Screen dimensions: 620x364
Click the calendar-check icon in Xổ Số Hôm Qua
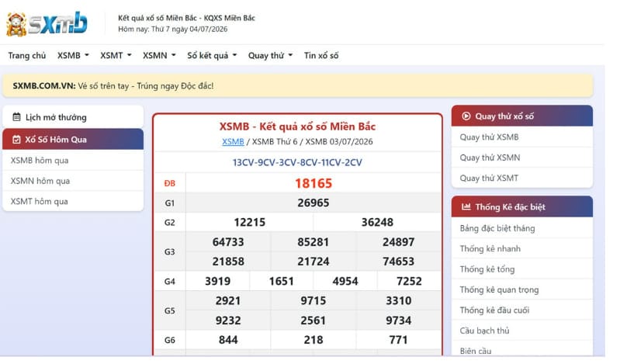[x=16, y=139]
